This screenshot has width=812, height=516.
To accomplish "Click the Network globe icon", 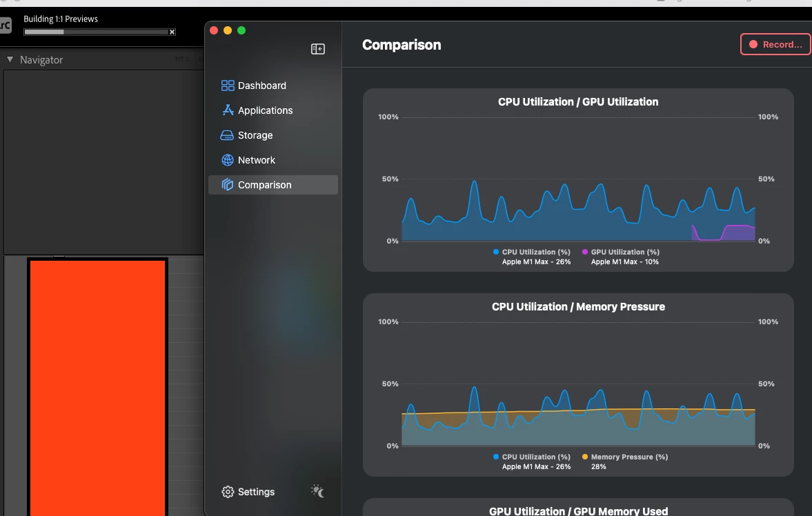I will click(x=228, y=160).
